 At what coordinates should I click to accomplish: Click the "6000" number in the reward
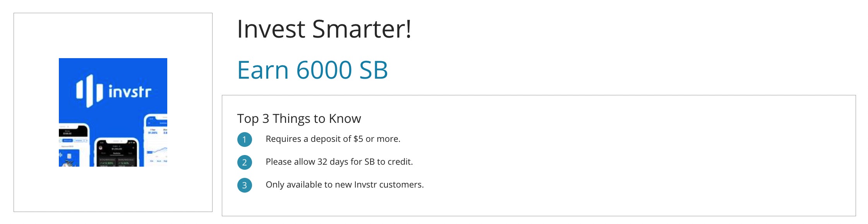pos(324,70)
